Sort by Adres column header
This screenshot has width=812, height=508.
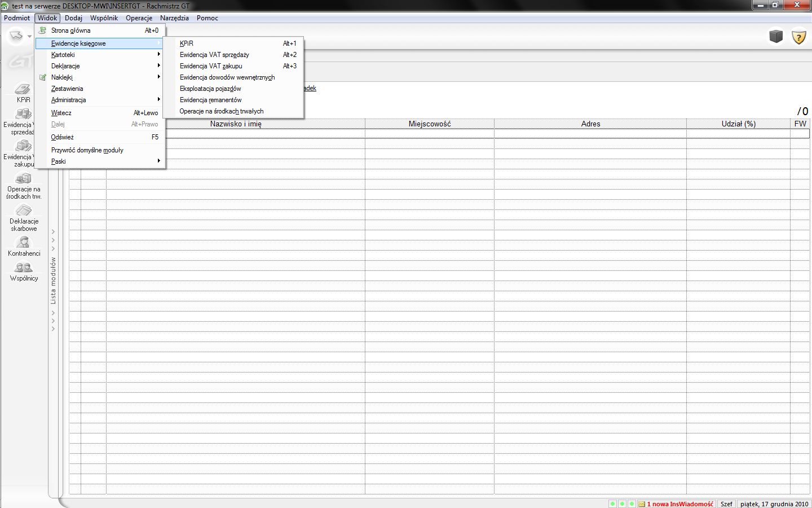pyautogui.click(x=590, y=124)
